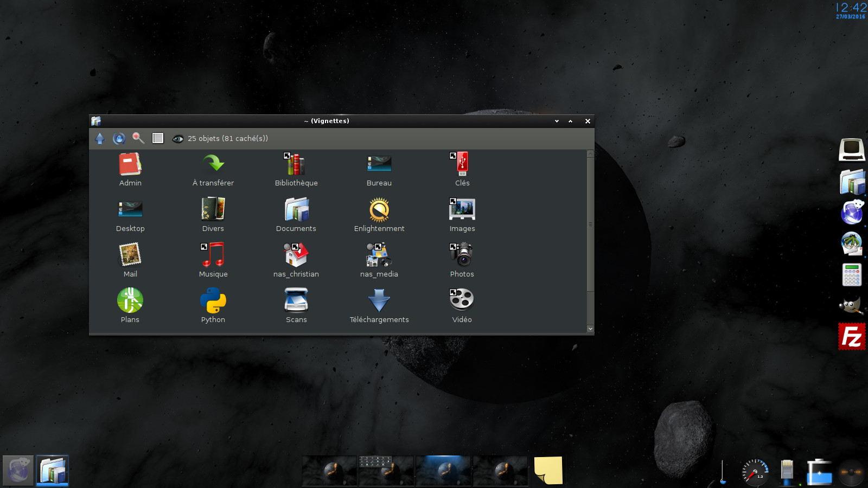Click the network connection gadget

point(787,472)
